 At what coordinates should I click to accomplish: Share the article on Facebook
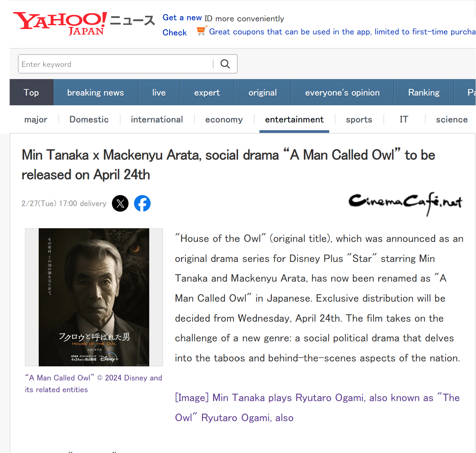coord(142,203)
